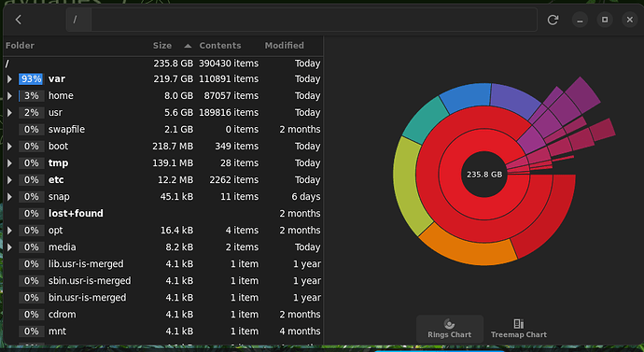Click the 139.1 MB size of tmp
This screenshot has height=352, width=644.
click(173, 163)
